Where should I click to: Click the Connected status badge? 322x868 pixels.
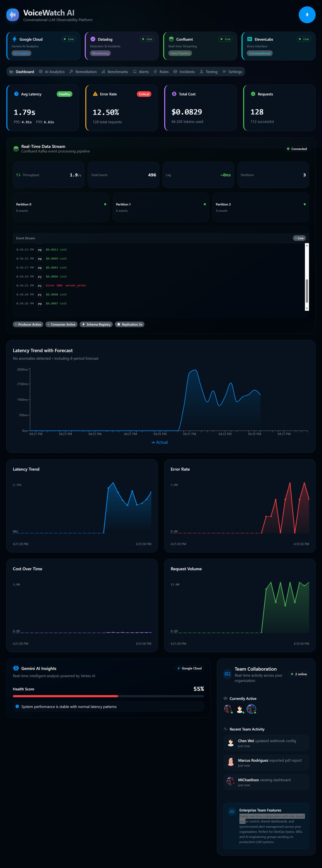pyautogui.click(x=297, y=149)
